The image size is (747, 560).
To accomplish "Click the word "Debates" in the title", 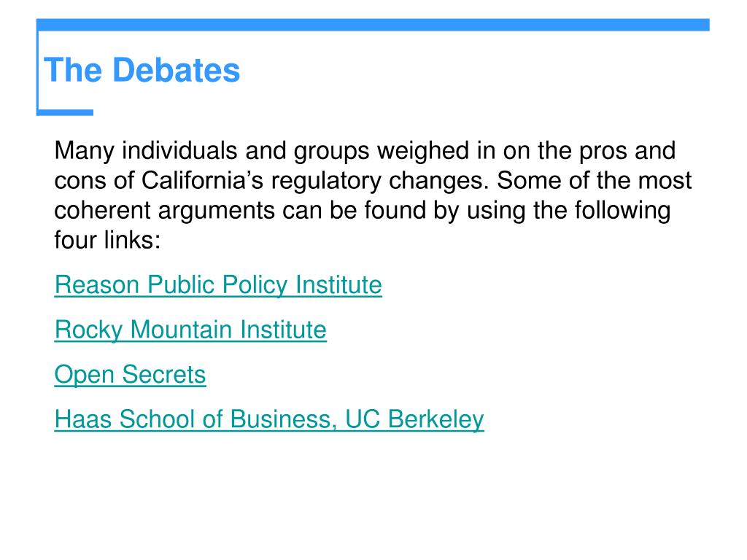I will click(x=176, y=71).
